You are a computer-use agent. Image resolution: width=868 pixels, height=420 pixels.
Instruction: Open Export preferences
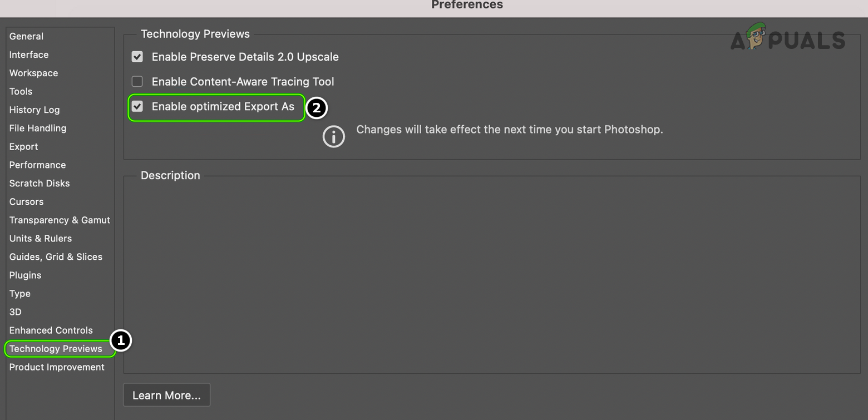click(x=24, y=146)
